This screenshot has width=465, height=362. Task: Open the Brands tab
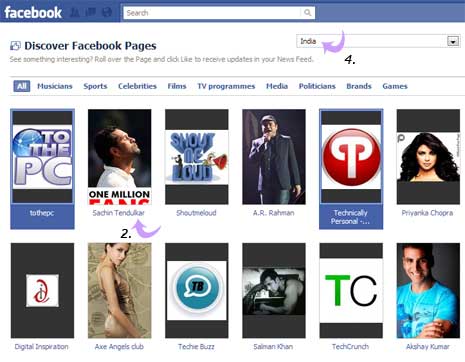359,86
